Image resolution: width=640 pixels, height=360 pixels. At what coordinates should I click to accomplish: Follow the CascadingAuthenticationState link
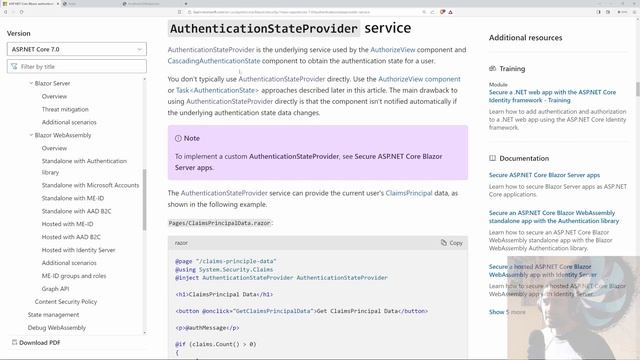(x=214, y=61)
